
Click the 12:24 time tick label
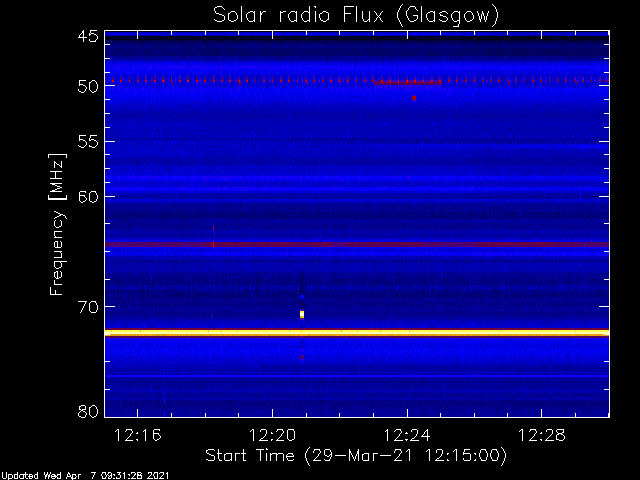tap(407, 435)
